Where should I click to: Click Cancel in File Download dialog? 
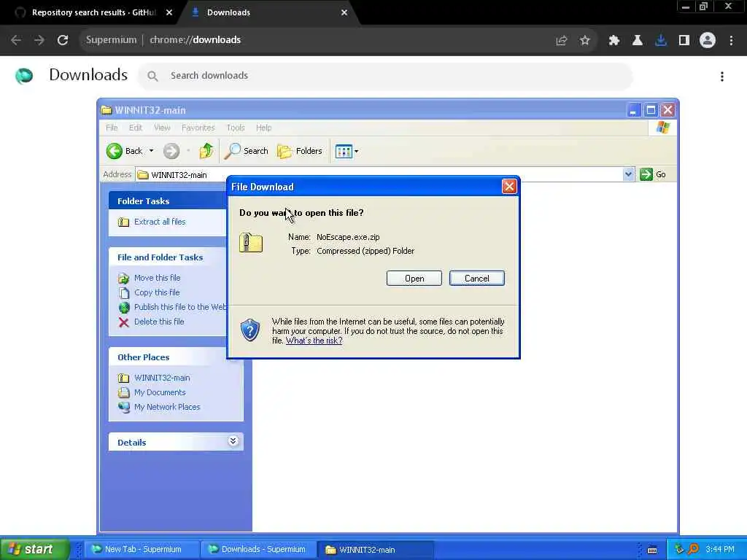[x=477, y=279]
